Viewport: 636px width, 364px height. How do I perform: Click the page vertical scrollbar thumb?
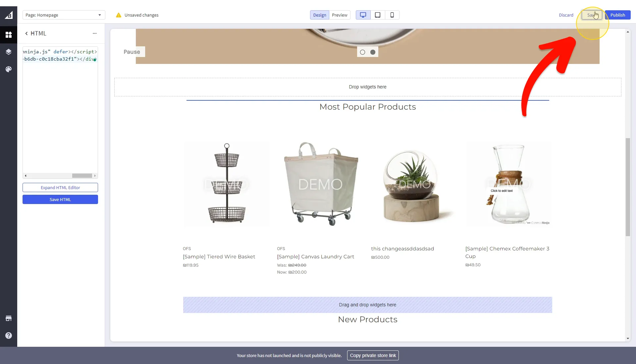628,187
